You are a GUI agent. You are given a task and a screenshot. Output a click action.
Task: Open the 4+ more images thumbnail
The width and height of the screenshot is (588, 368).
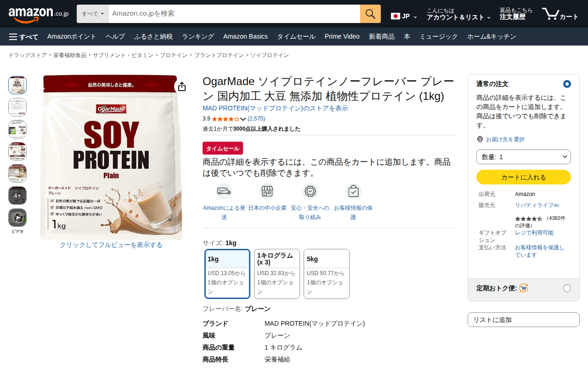[x=17, y=195]
